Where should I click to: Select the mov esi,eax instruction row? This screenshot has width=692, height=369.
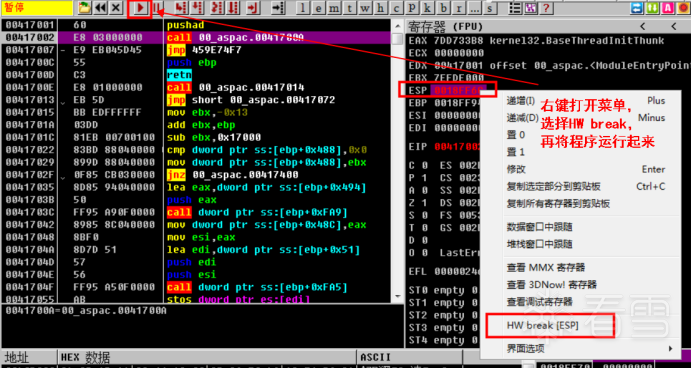pyautogui.click(x=196, y=237)
